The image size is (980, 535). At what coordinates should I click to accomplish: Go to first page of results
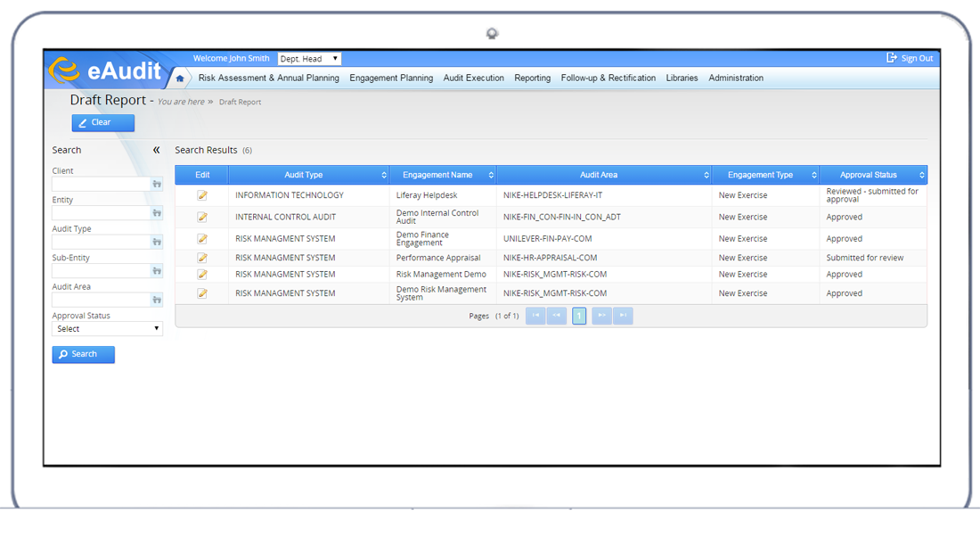[x=535, y=316]
